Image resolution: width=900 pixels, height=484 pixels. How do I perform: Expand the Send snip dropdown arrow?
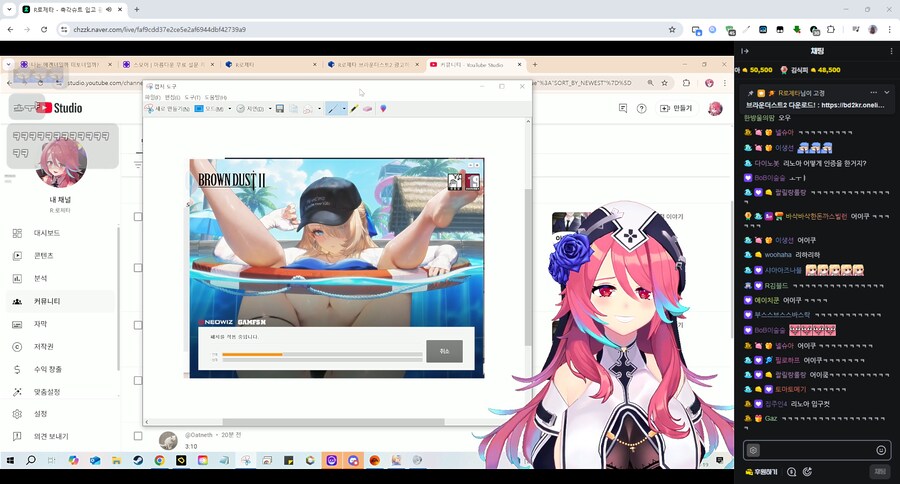[319, 109]
